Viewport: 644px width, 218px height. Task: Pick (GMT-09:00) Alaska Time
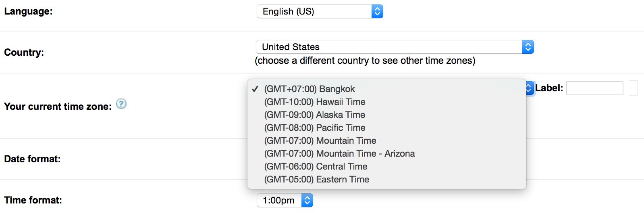click(x=315, y=115)
